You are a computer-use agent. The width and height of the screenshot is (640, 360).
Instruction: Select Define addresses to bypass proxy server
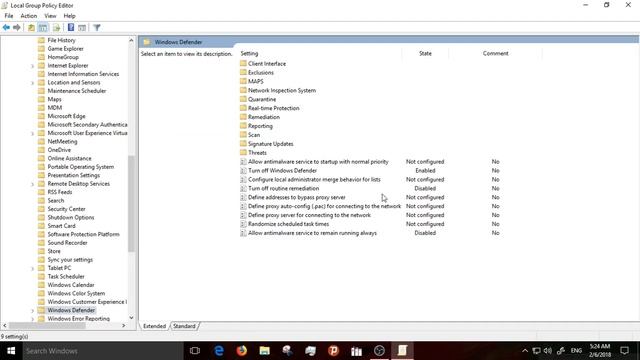[x=297, y=198]
